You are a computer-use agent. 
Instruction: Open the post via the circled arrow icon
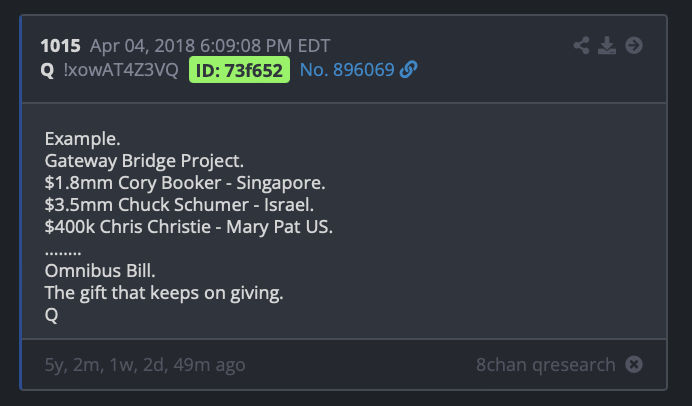coord(634,45)
